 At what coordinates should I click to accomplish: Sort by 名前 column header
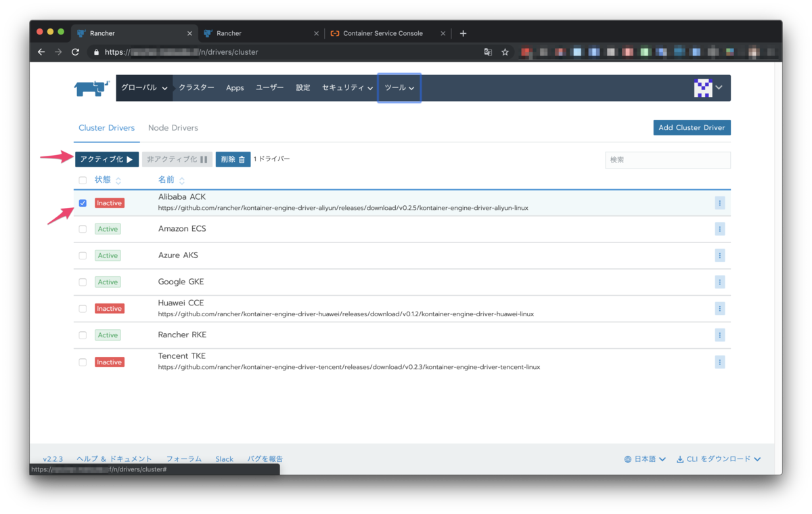click(x=171, y=180)
